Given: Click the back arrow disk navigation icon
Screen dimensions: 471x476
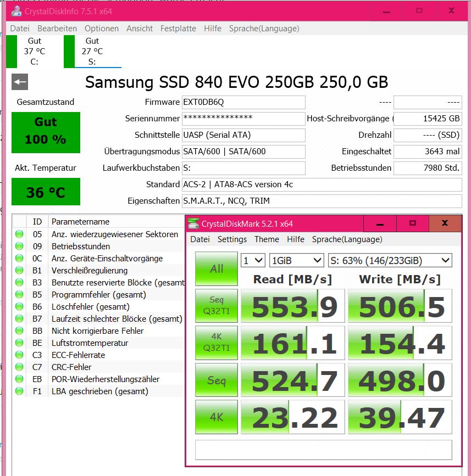Looking at the screenshot, I should [20, 82].
